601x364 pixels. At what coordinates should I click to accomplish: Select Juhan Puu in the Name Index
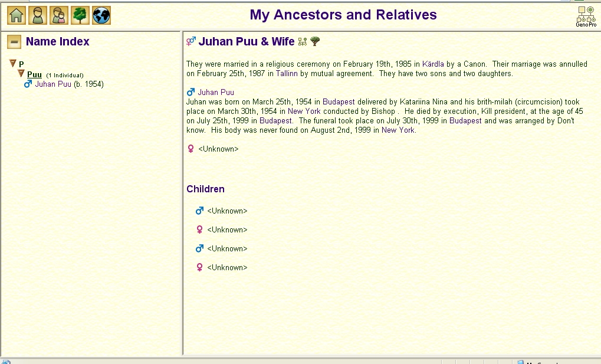(53, 84)
